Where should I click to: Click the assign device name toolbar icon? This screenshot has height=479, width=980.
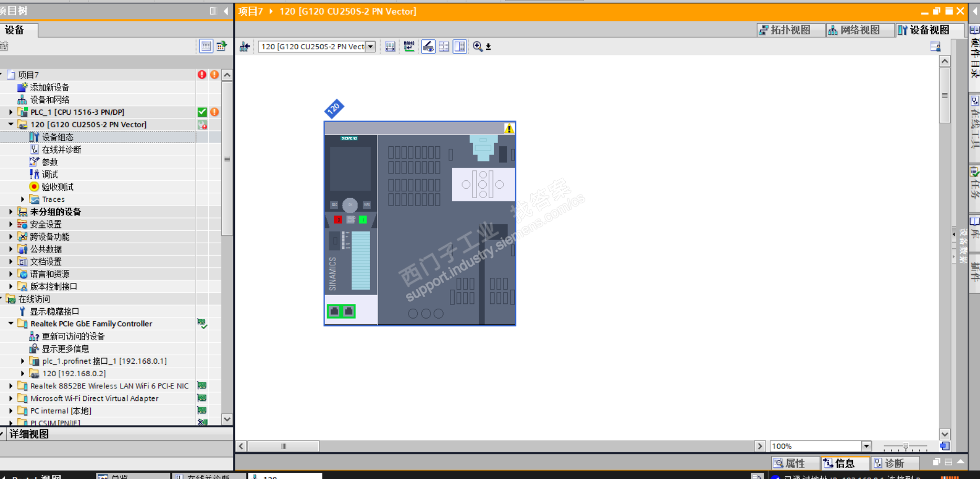click(x=409, y=47)
